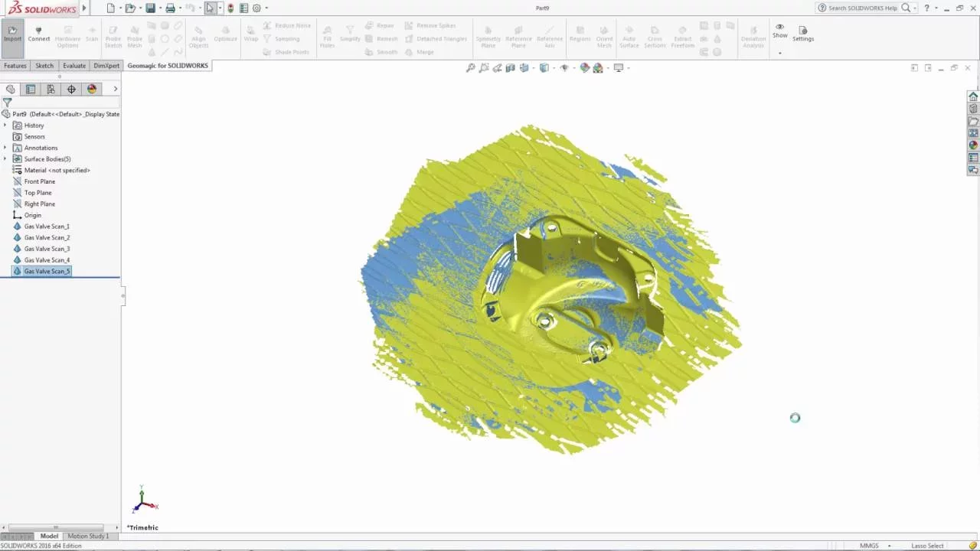The width and height of the screenshot is (980, 551).
Task: Open the Apply Scene icon
Action: (598, 68)
